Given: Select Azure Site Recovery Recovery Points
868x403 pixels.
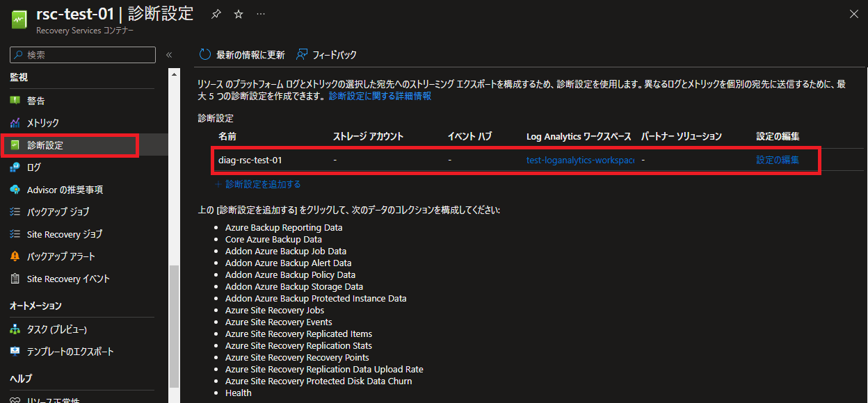Looking at the screenshot, I should pyautogui.click(x=297, y=357).
